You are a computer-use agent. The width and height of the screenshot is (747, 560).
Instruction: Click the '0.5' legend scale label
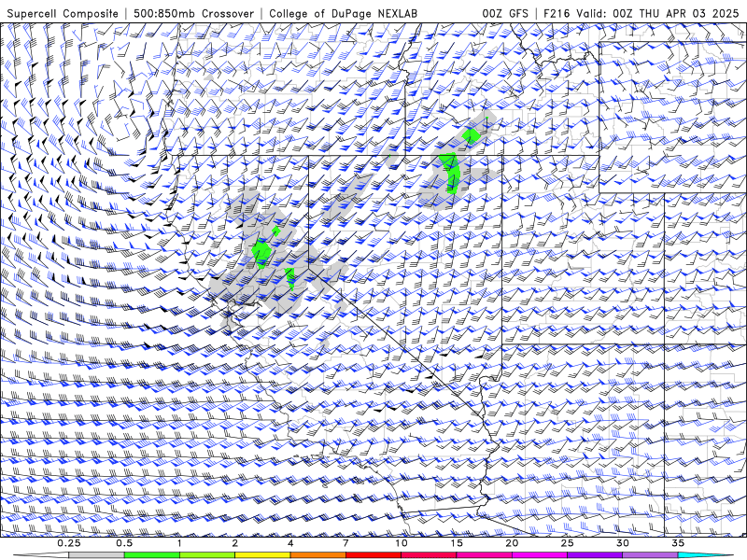(124, 543)
